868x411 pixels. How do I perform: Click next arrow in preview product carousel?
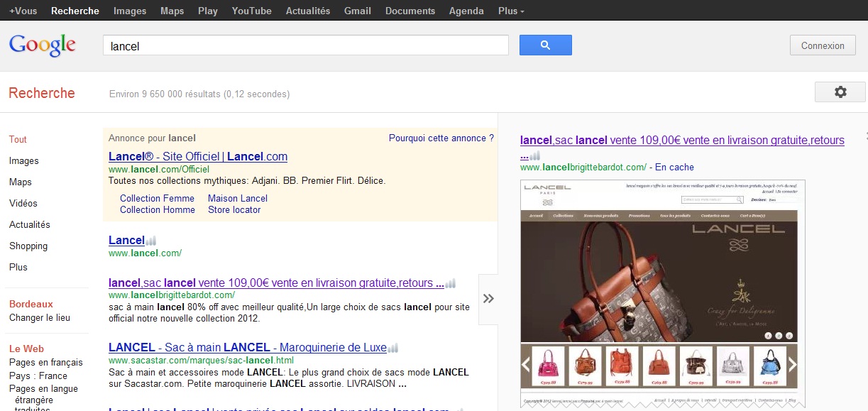click(x=793, y=365)
